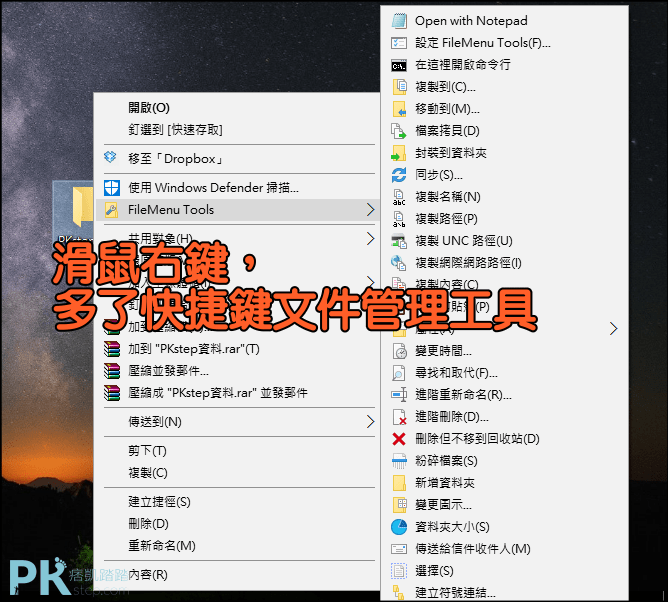Screen dimensions: 668x602
Task: Click the 封裝到資料夾 folder icon
Action: tap(398, 153)
